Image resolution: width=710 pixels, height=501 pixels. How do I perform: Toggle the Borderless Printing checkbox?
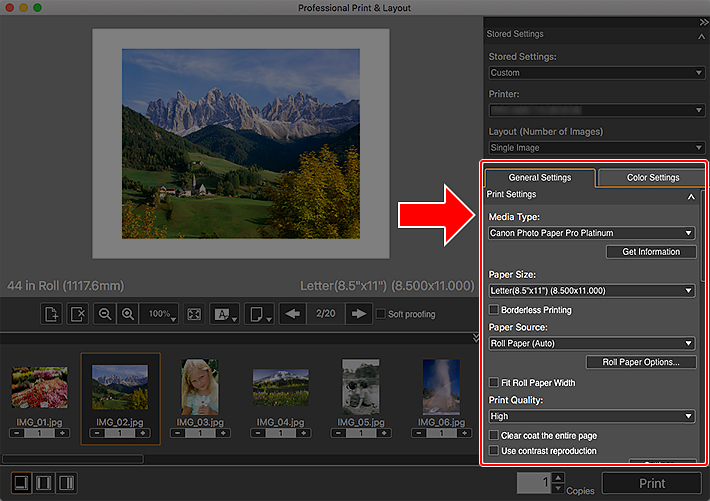494,310
